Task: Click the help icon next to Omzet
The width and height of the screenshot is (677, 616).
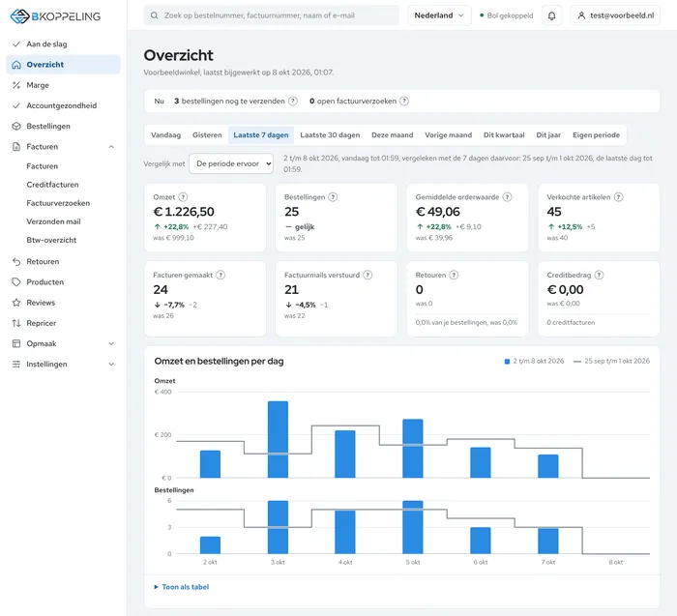Action: [x=183, y=197]
